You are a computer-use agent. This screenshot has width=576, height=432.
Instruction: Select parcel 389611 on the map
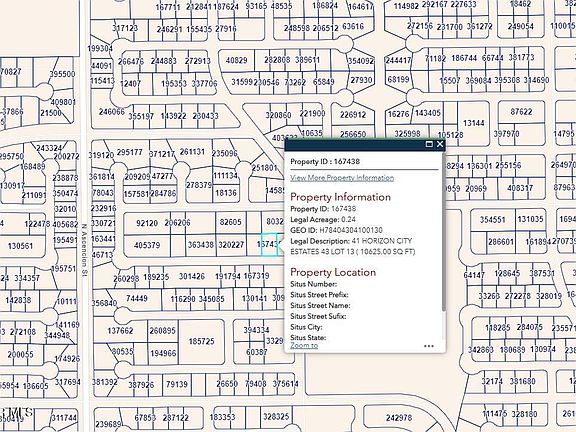click(307, 60)
